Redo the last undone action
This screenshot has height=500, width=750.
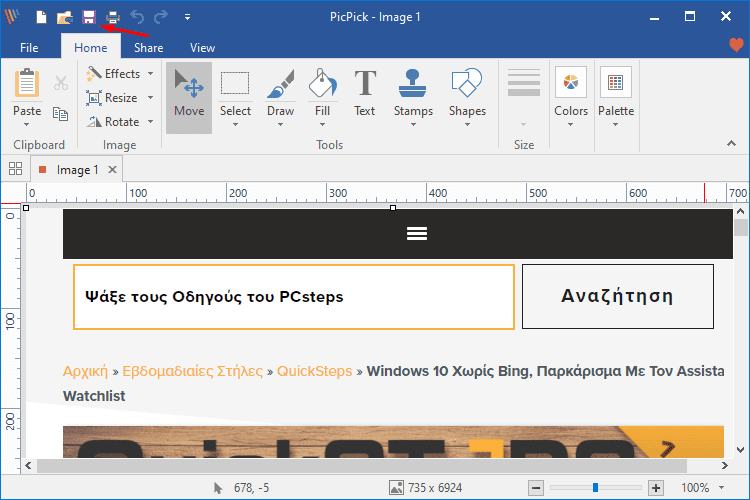point(161,17)
